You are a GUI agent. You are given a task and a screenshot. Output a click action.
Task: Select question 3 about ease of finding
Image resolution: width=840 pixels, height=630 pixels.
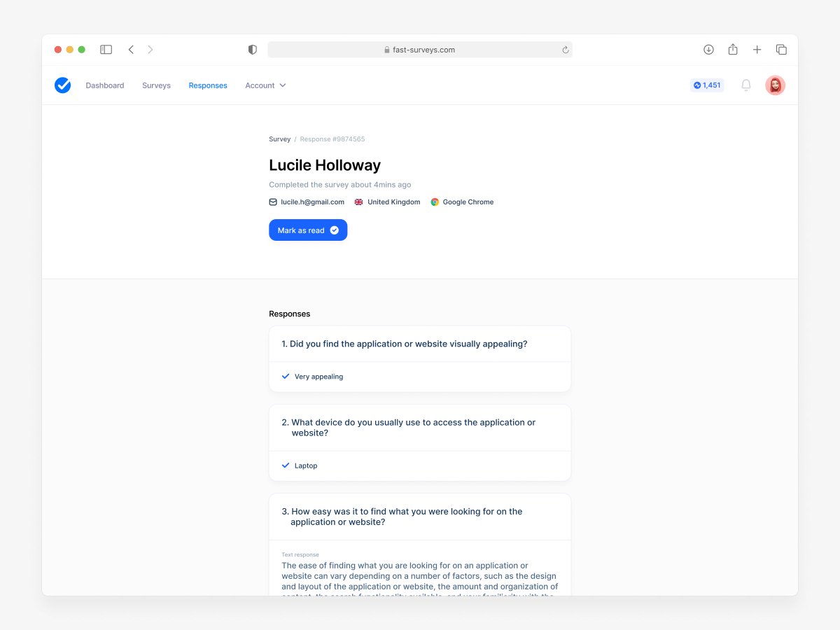tap(402, 517)
